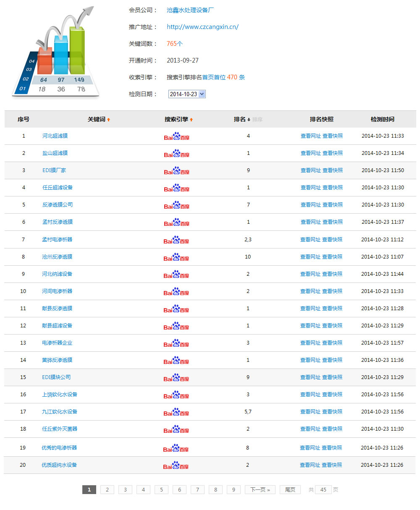Click the Baidu logo in row 10
Screen dimensions: 420x510
point(176,291)
